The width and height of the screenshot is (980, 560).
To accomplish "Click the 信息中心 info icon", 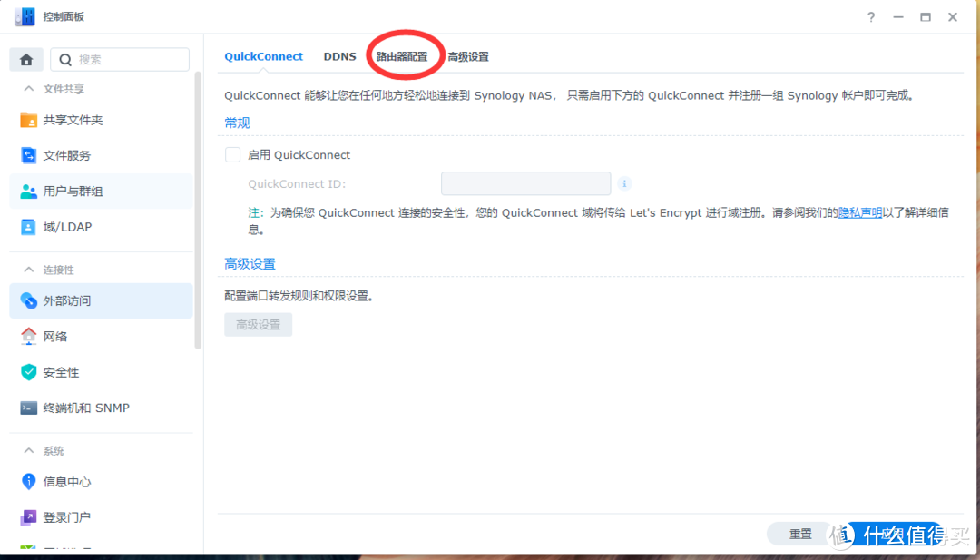I will point(29,482).
